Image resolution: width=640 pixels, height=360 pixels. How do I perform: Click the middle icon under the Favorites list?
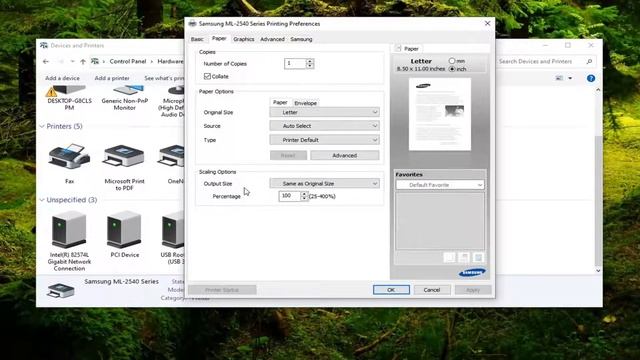click(x=464, y=257)
